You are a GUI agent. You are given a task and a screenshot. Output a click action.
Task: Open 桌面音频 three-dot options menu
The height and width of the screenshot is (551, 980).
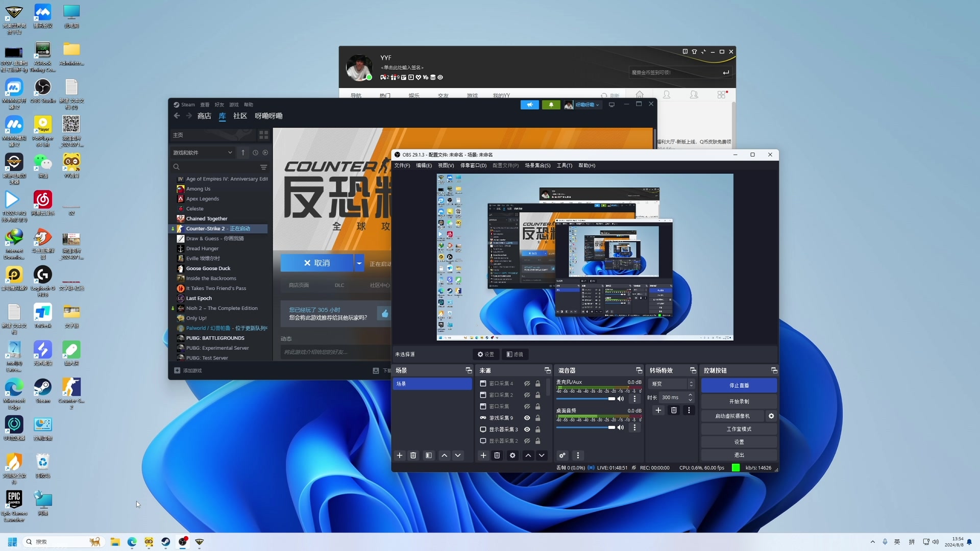coord(635,428)
